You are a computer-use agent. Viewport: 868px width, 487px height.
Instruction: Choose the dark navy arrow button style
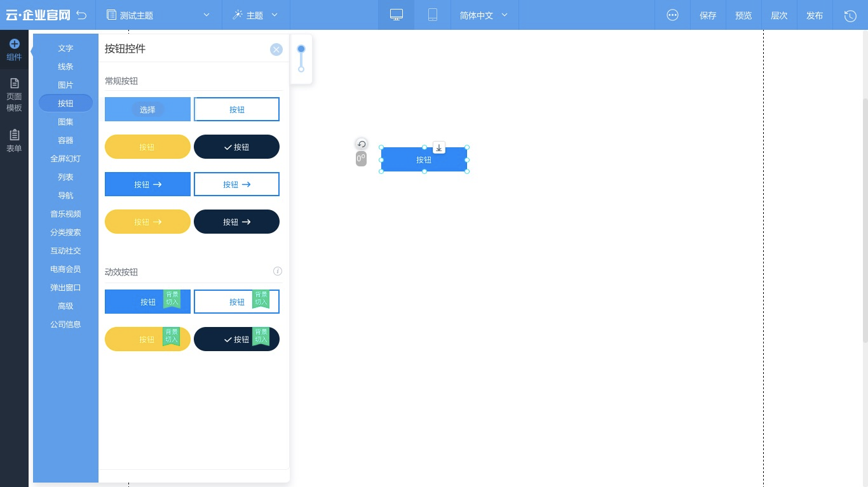coord(236,222)
